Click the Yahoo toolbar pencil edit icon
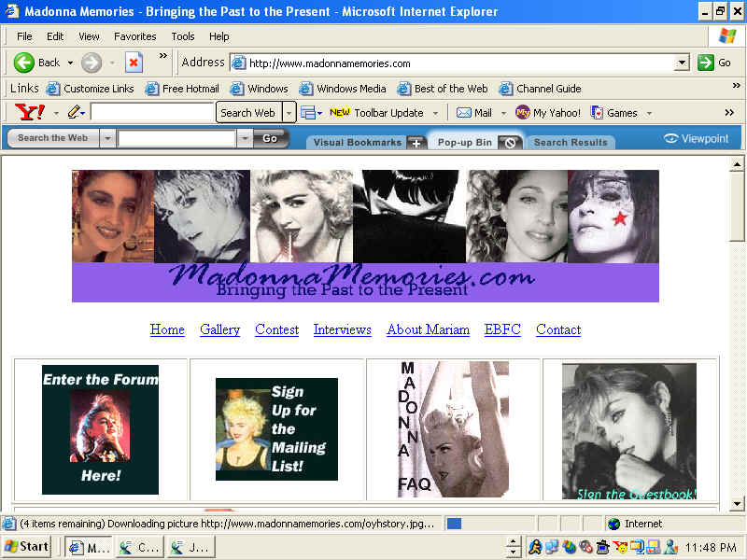The image size is (747, 560). [x=74, y=112]
